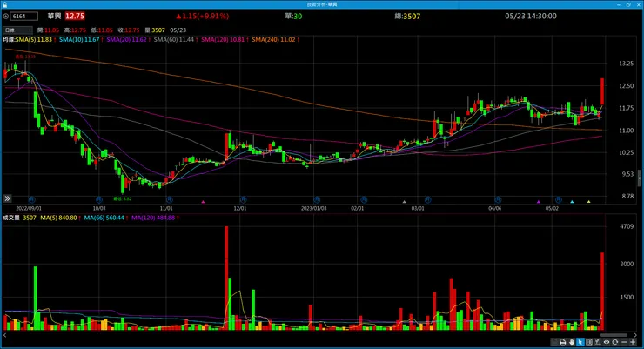
Task: Click the single-lot volume 單:30
Action: coord(293,16)
